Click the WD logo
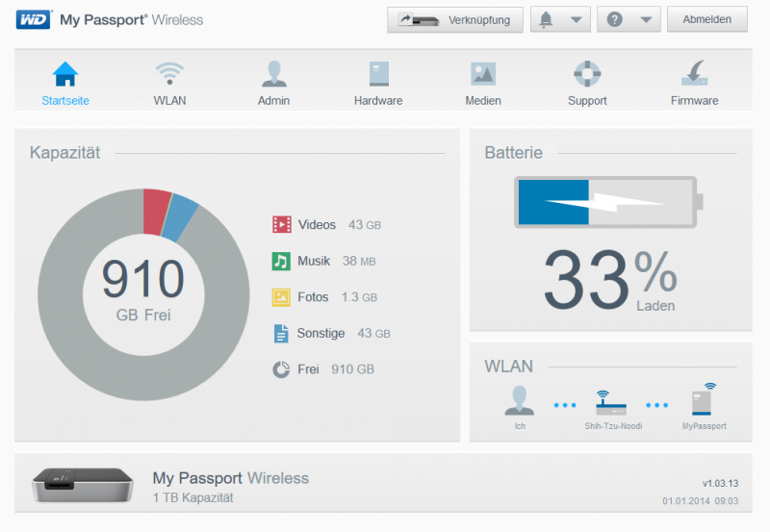Viewport: 770px width, 532px height. click(x=34, y=19)
